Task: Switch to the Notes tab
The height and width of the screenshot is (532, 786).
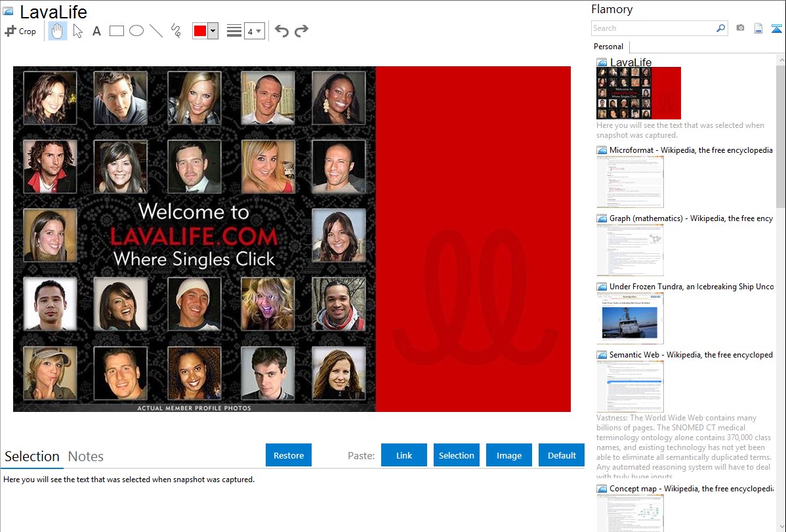Action: [86, 457]
